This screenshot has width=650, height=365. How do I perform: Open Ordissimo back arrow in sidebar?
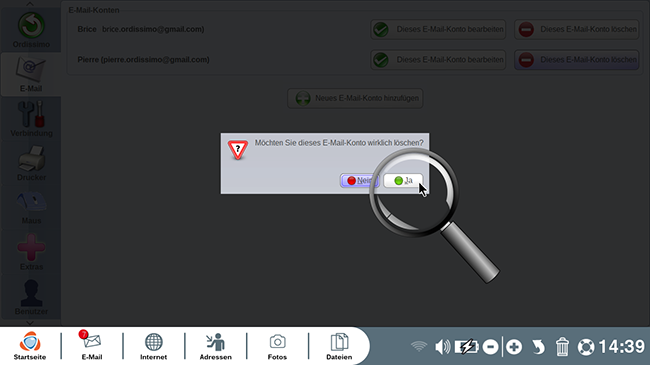pyautogui.click(x=31, y=30)
